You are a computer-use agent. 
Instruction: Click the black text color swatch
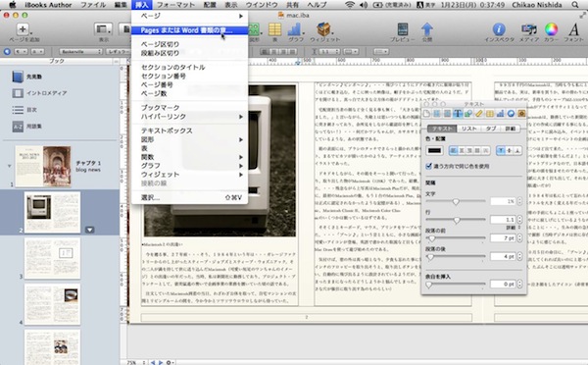(x=434, y=150)
